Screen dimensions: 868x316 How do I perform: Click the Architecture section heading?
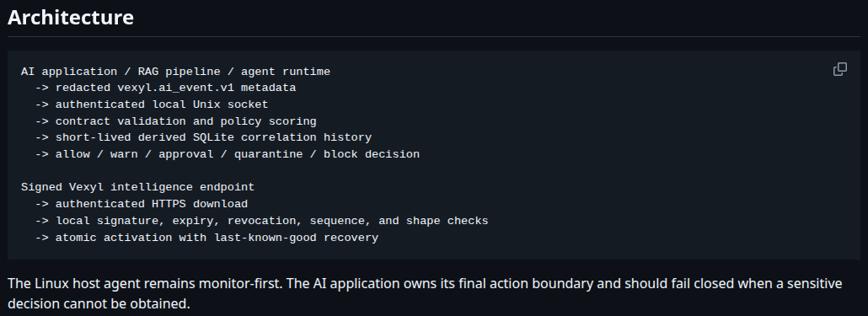(70, 17)
